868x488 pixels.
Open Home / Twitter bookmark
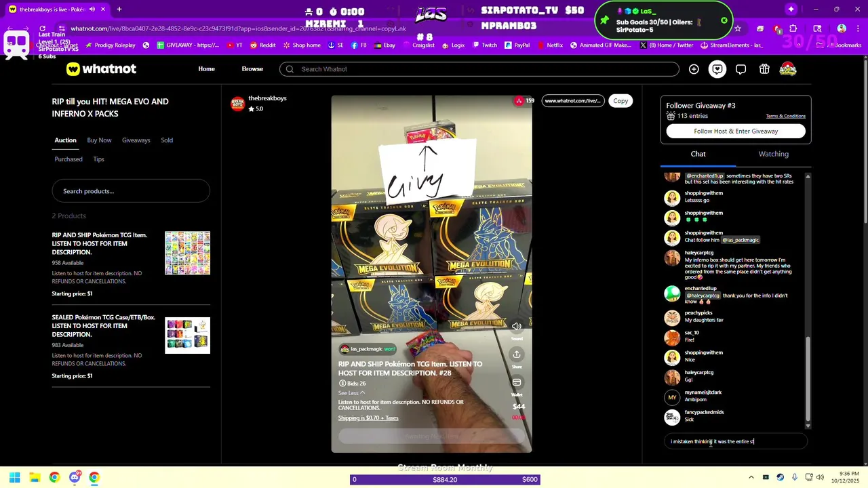666,45
